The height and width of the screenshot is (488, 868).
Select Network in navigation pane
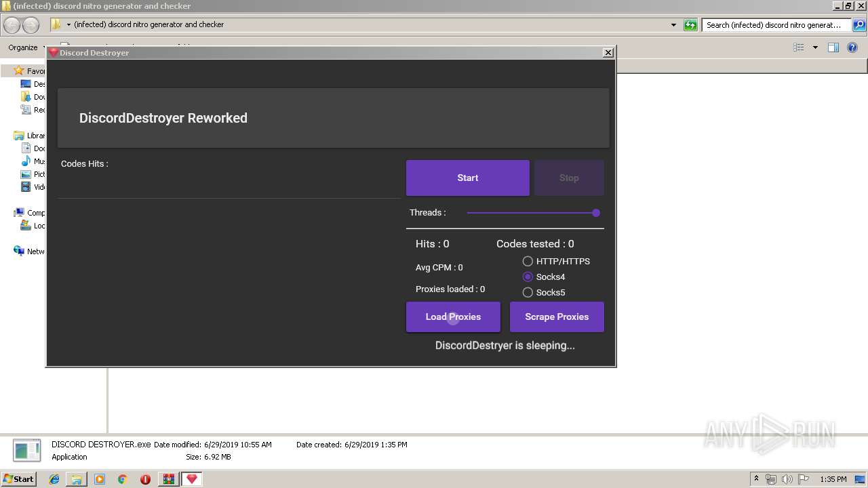[x=29, y=251]
